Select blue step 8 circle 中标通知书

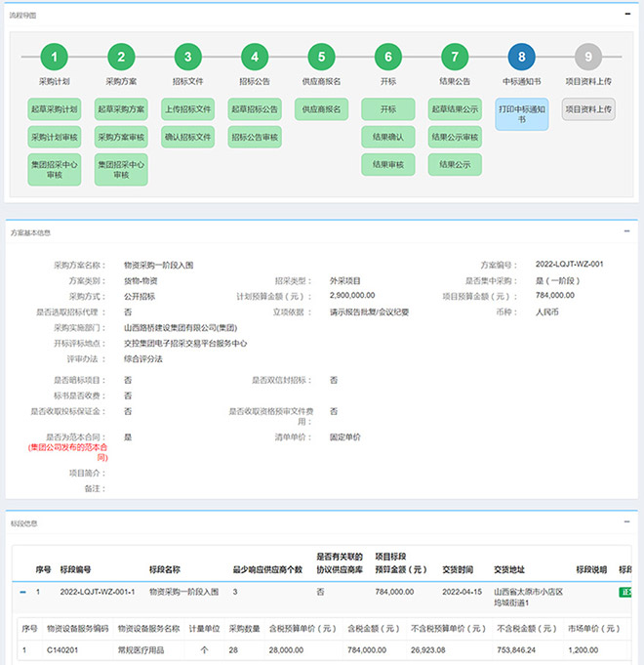[521, 58]
